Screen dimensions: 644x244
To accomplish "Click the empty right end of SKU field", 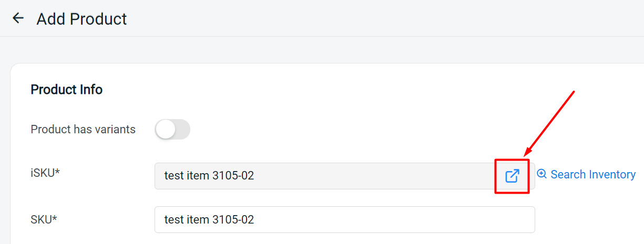I will (x=473, y=219).
